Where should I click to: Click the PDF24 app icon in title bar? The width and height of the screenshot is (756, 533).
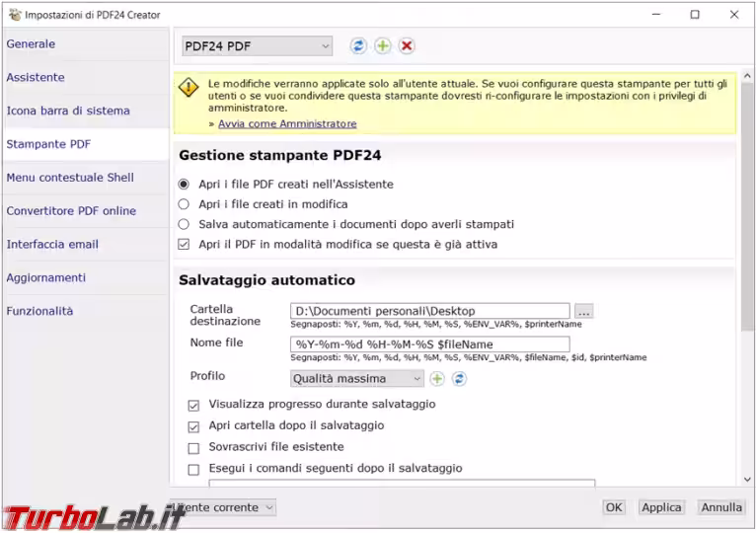coord(16,15)
